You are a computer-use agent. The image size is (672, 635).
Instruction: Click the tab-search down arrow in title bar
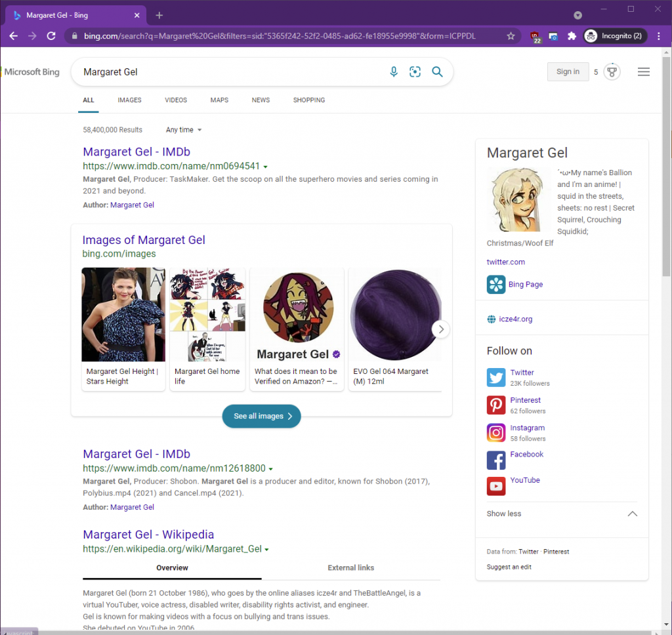(577, 16)
